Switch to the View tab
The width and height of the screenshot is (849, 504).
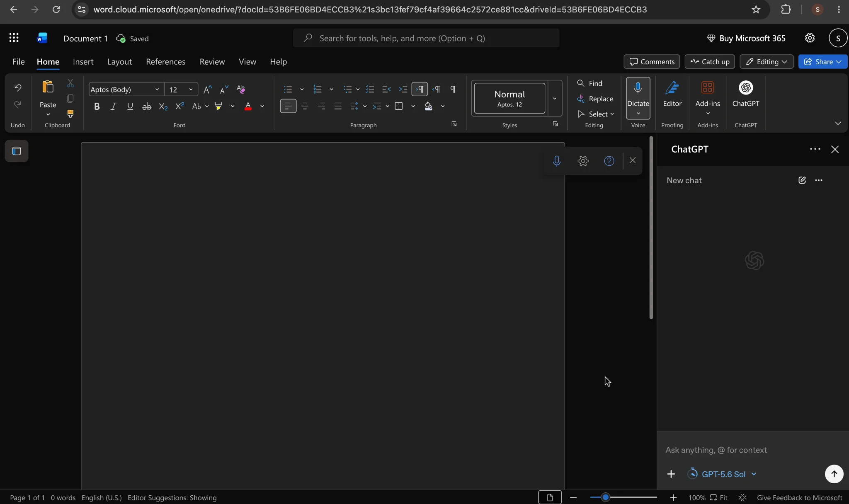click(x=247, y=62)
